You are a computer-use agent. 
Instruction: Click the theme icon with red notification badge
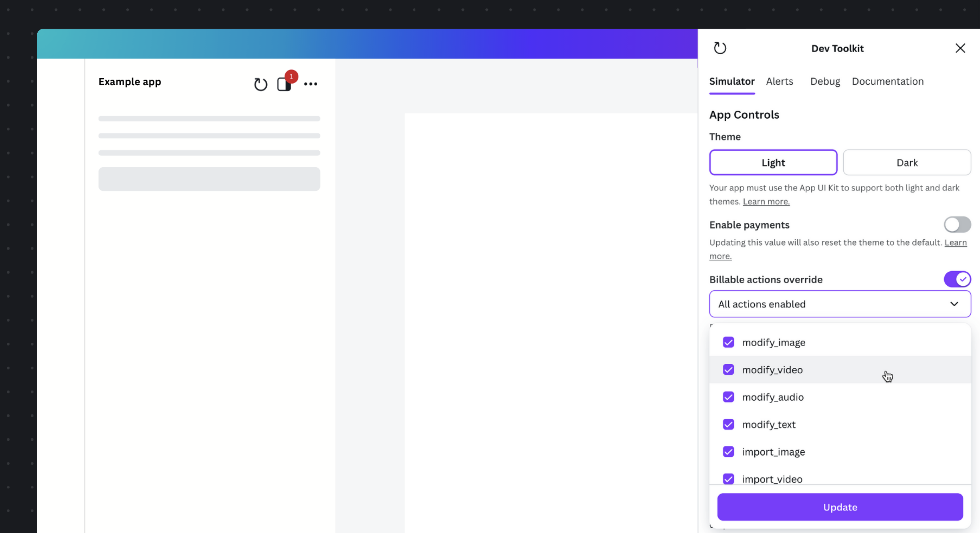pyautogui.click(x=285, y=85)
